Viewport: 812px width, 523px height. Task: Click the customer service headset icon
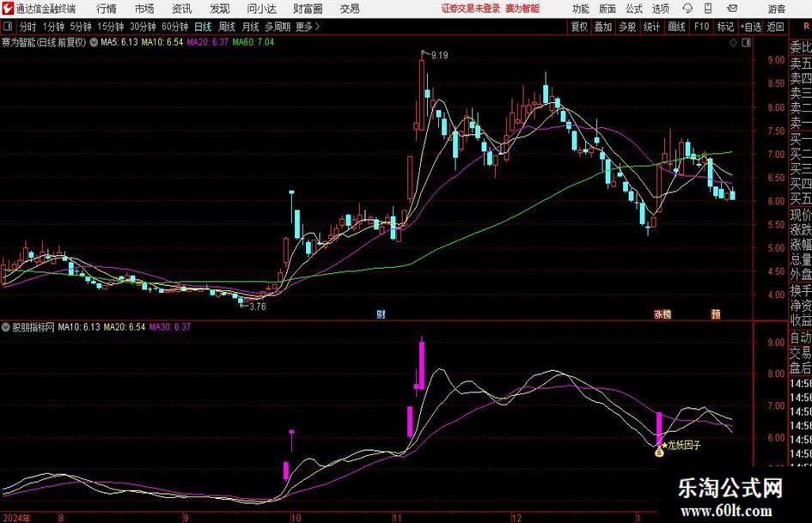(687, 9)
